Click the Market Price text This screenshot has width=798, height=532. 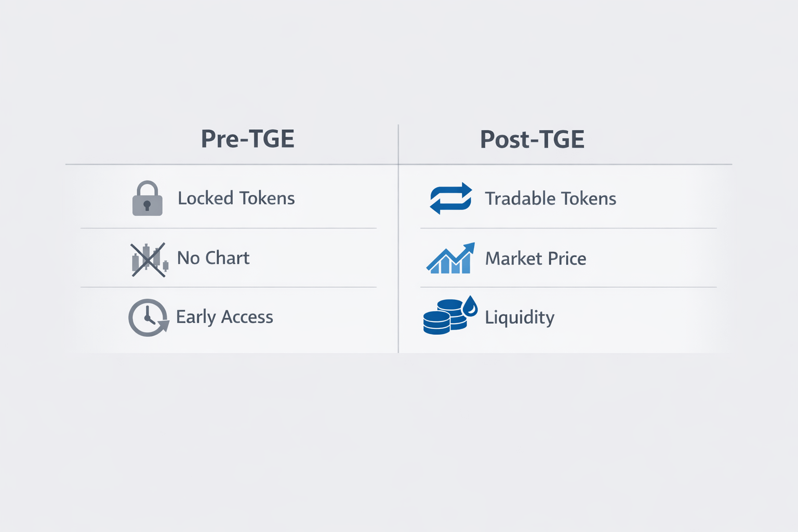coord(535,258)
